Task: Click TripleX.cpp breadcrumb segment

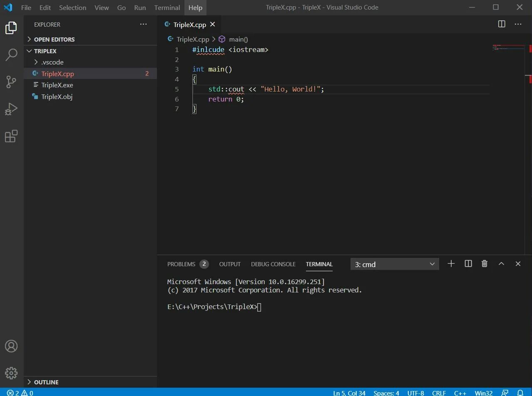Action: coord(193,39)
